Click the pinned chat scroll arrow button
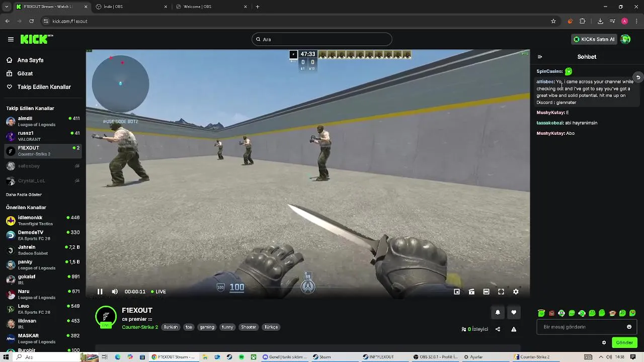 (638, 77)
